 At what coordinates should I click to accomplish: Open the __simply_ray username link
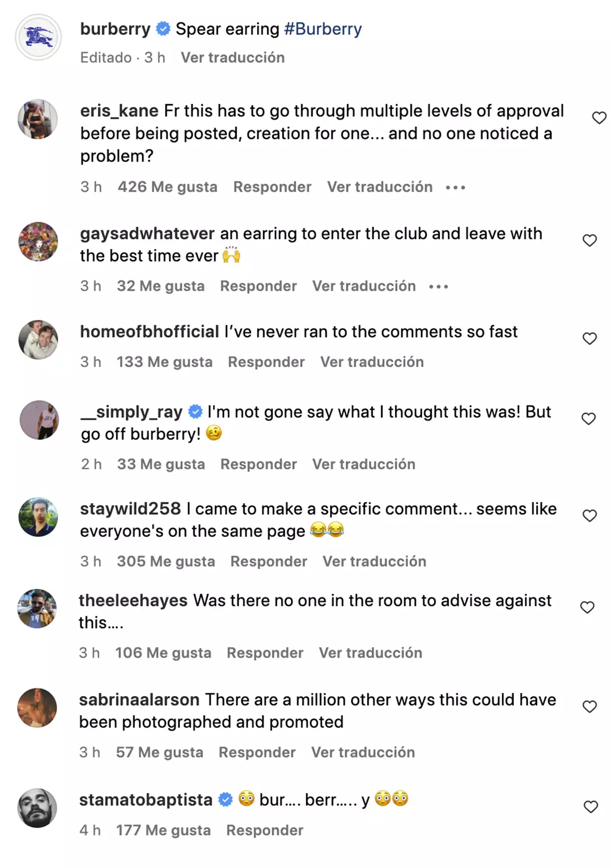tap(132, 412)
